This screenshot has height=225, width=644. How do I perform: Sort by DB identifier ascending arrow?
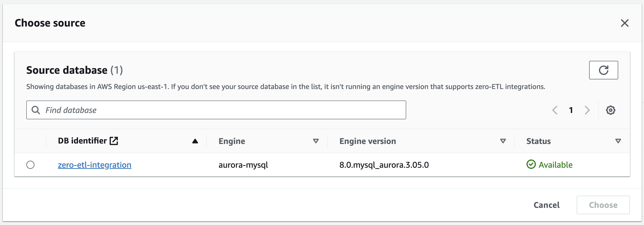point(195,141)
